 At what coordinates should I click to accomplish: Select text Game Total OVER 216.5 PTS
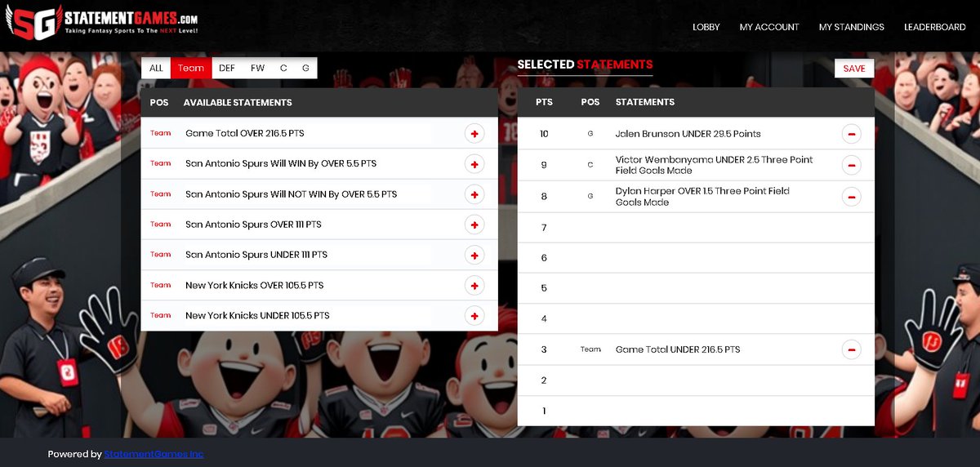245,133
